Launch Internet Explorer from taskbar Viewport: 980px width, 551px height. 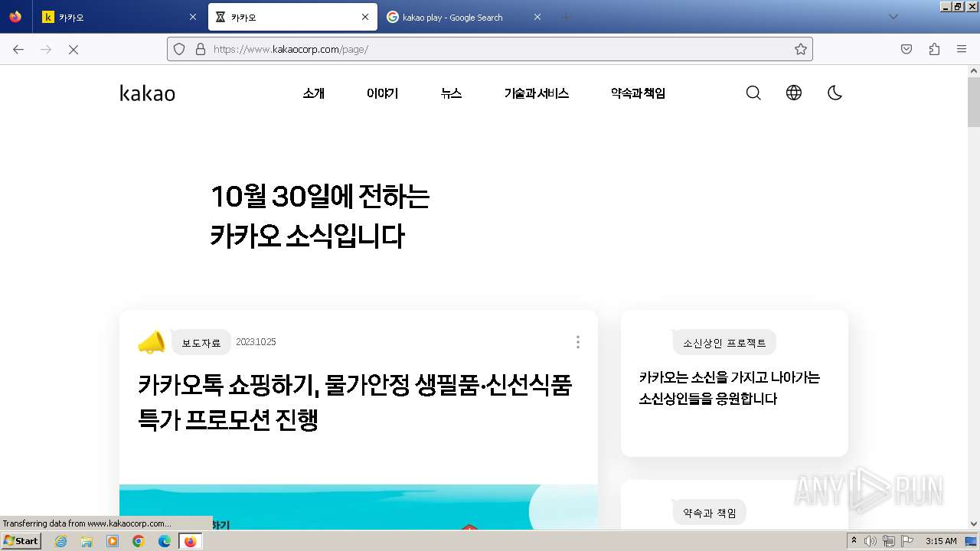click(60, 541)
